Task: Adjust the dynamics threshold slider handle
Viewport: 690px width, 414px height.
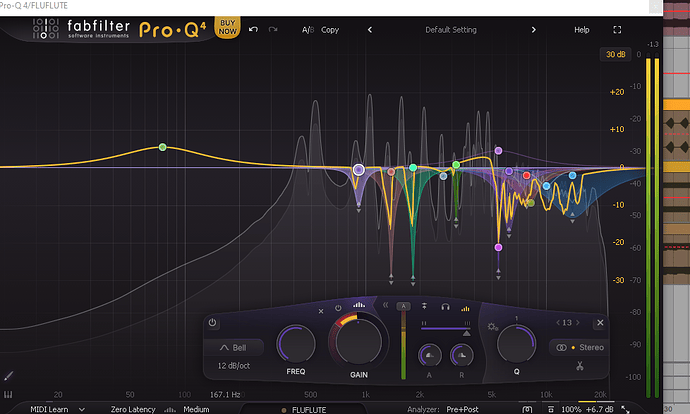Action: (466, 333)
